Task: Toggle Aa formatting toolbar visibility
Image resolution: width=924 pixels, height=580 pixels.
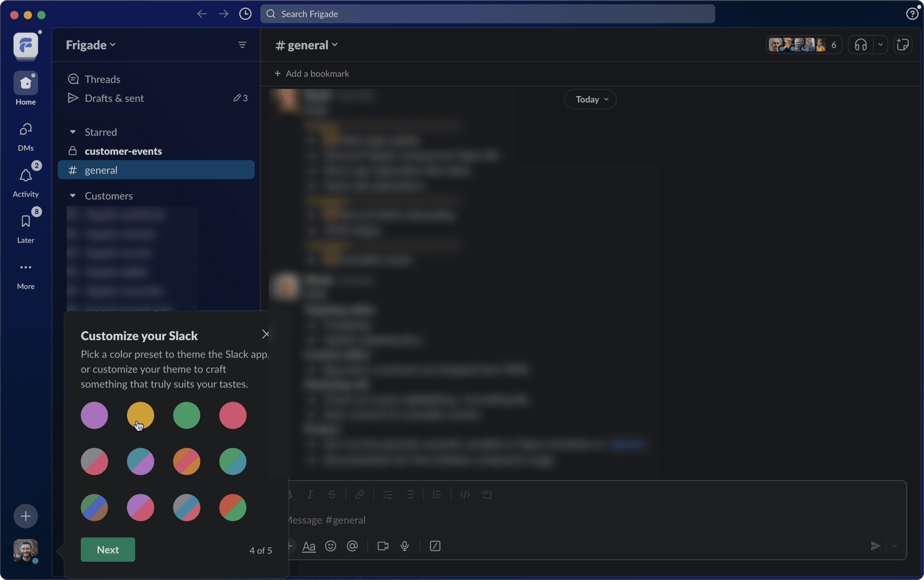Action: coord(308,546)
